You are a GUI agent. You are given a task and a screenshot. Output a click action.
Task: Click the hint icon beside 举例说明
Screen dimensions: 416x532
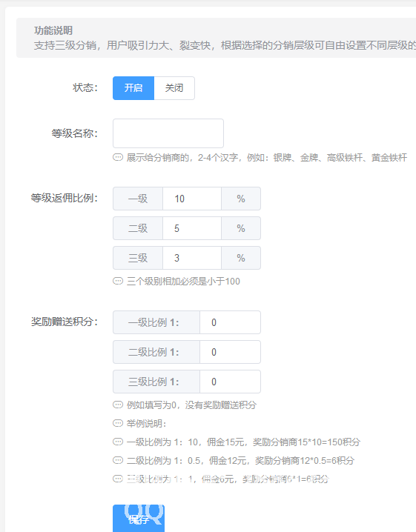click(118, 423)
